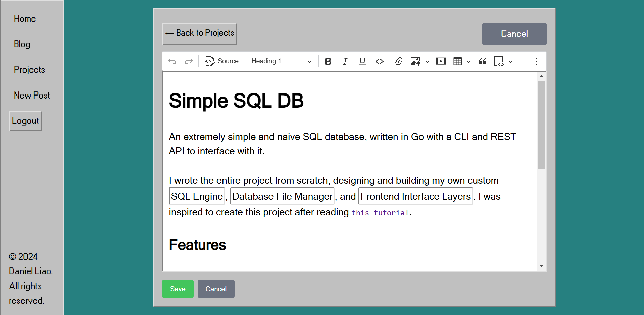This screenshot has height=315, width=644.
Task: Click the insert media icon
Action: (x=441, y=61)
